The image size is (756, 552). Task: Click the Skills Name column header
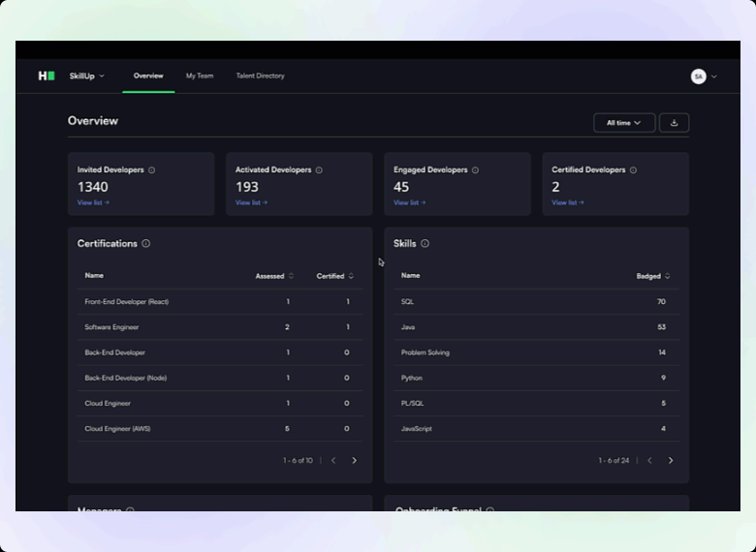[x=410, y=276]
